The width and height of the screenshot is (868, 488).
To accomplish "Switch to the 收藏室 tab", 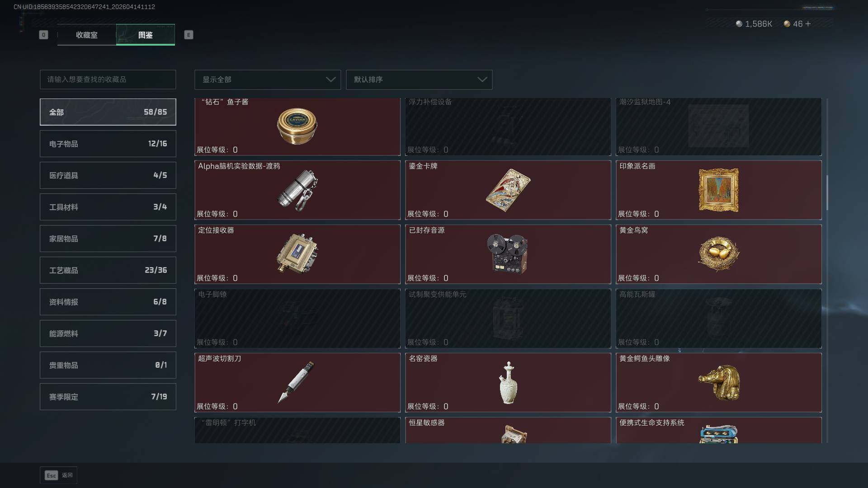I will (87, 35).
